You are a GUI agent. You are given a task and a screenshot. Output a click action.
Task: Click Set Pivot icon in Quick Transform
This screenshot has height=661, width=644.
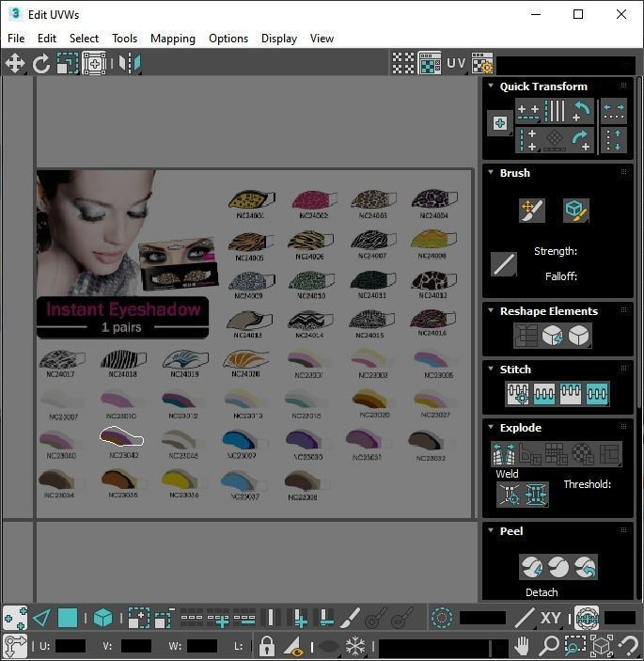pos(500,123)
